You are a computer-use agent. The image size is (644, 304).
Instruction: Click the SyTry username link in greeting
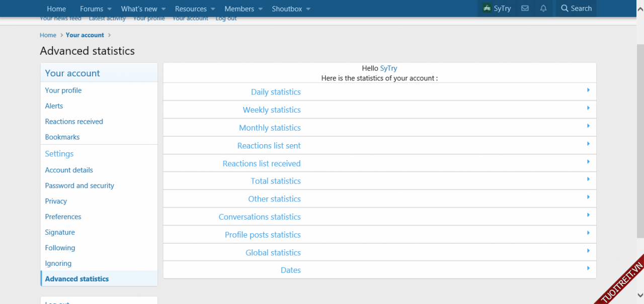coord(388,68)
